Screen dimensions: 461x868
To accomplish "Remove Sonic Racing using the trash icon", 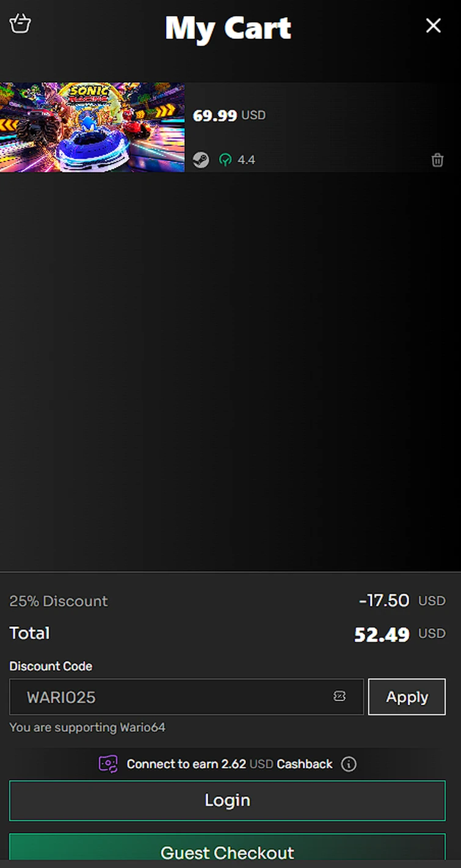I will [x=437, y=160].
